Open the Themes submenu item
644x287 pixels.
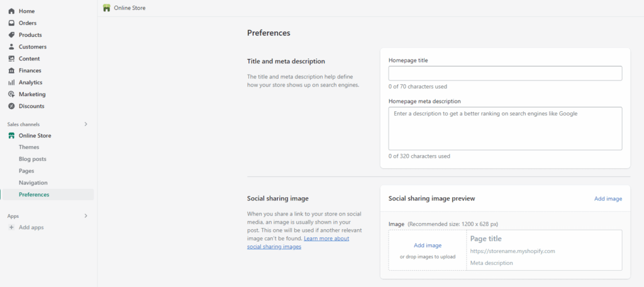pyautogui.click(x=29, y=147)
